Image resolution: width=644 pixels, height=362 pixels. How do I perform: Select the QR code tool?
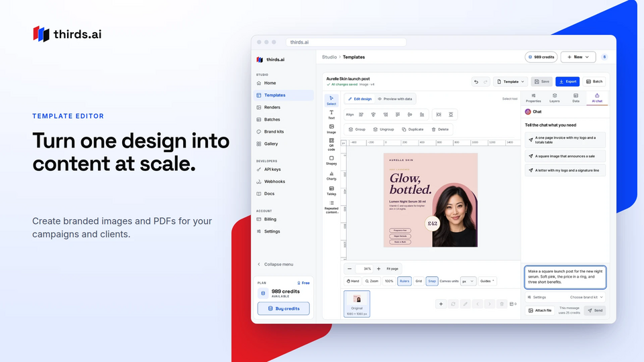pos(331,145)
